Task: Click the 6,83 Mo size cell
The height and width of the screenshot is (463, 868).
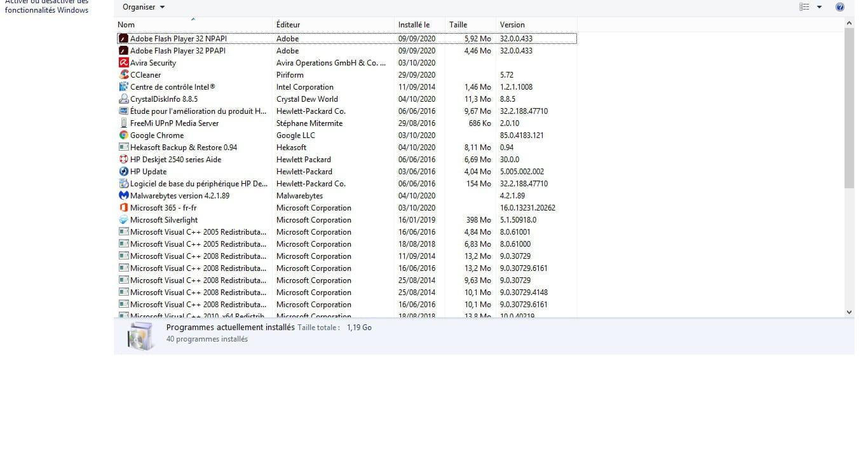Action: click(478, 244)
